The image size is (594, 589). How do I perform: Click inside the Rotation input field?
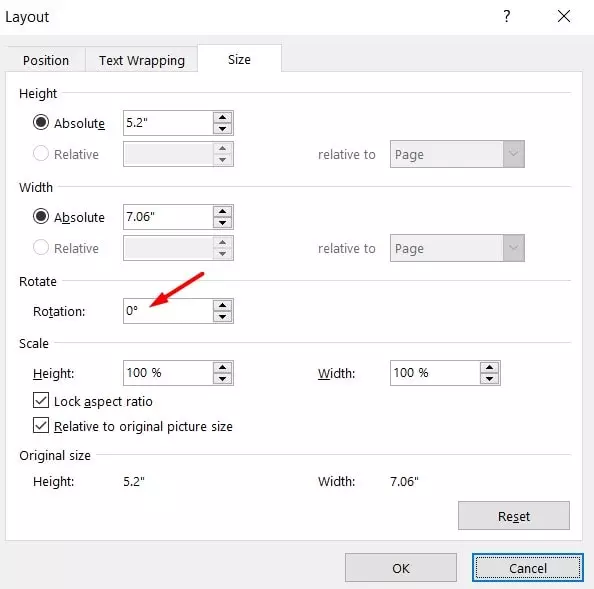tap(168, 311)
